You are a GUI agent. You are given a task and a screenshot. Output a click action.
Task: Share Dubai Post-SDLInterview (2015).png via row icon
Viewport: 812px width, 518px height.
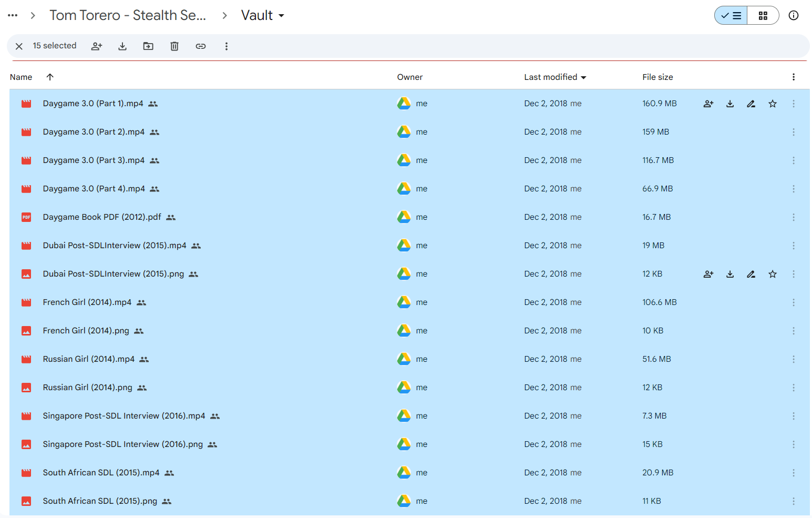pos(708,274)
